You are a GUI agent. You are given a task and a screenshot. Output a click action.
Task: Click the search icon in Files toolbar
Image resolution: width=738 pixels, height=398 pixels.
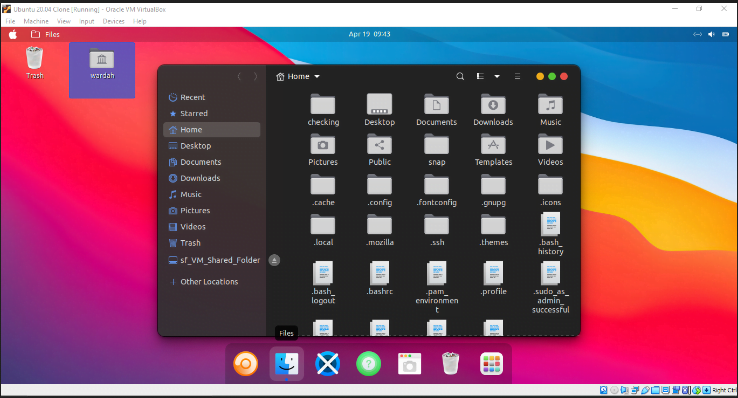tap(460, 76)
